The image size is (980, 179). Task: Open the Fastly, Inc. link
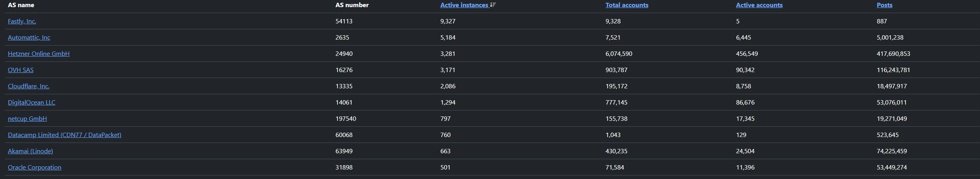coord(22,21)
